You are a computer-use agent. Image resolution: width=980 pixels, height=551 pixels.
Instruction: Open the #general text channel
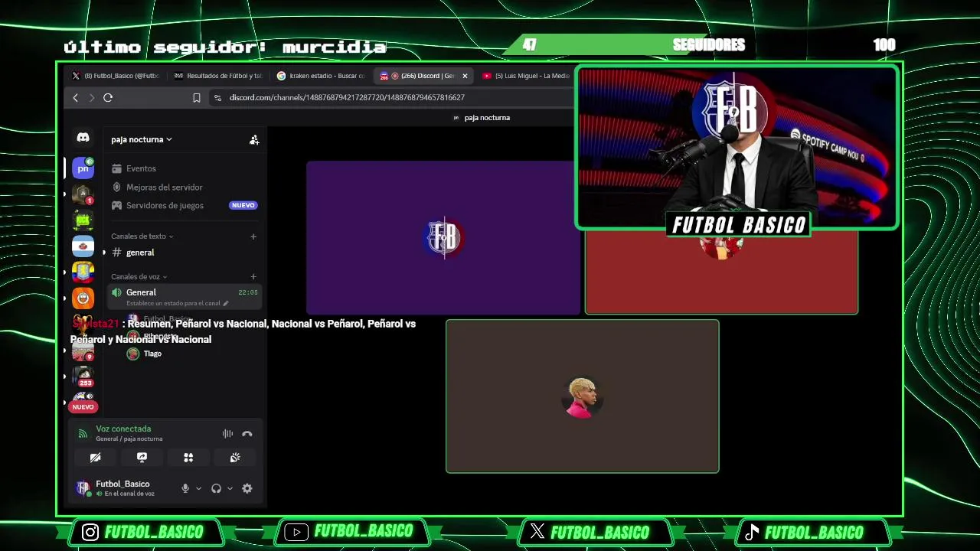click(184, 253)
